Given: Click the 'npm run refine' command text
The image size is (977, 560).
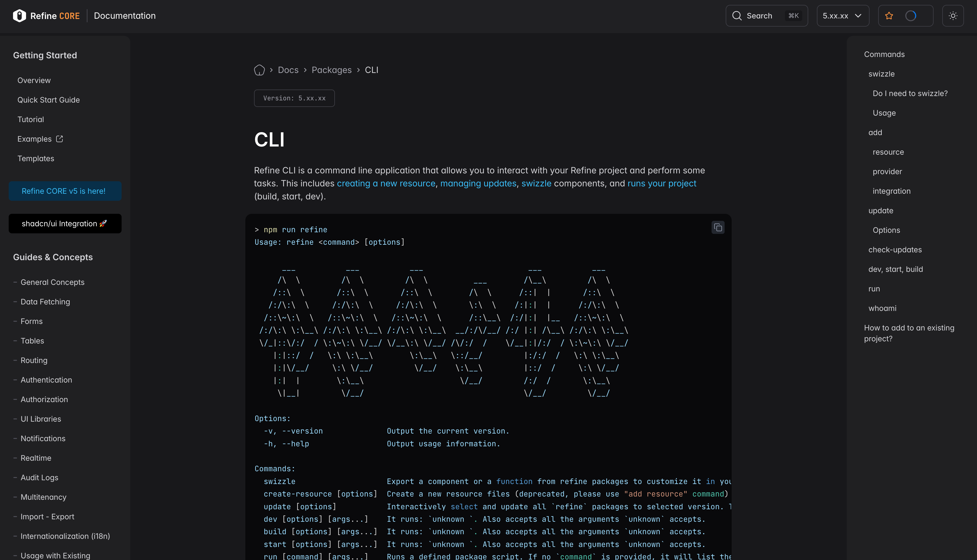Looking at the screenshot, I should click(x=295, y=230).
